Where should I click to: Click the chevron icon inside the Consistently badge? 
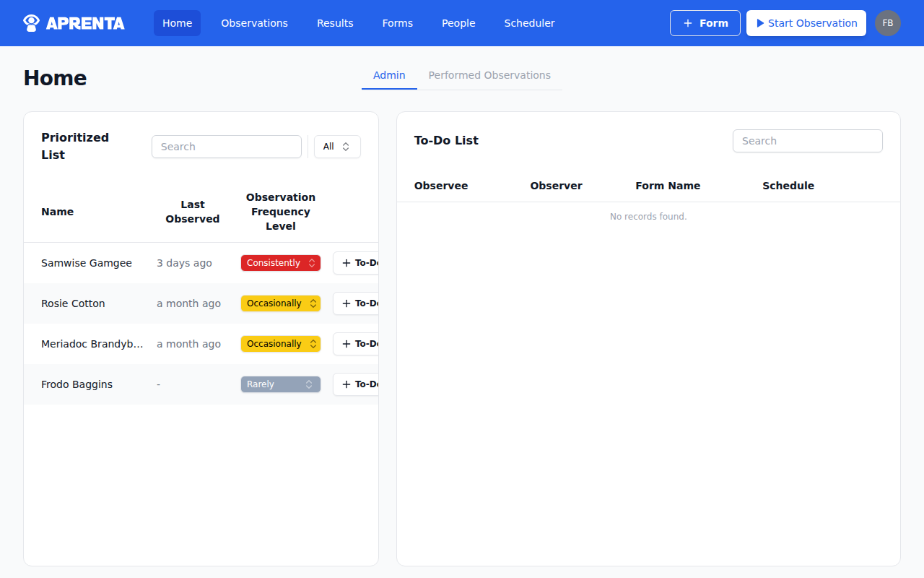[313, 263]
